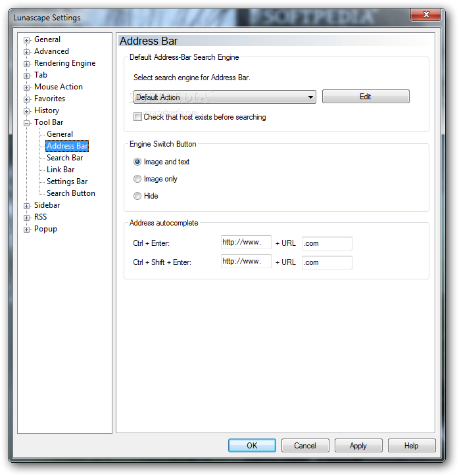Click the Apply button
This screenshot has height=476, width=459.
click(358, 445)
